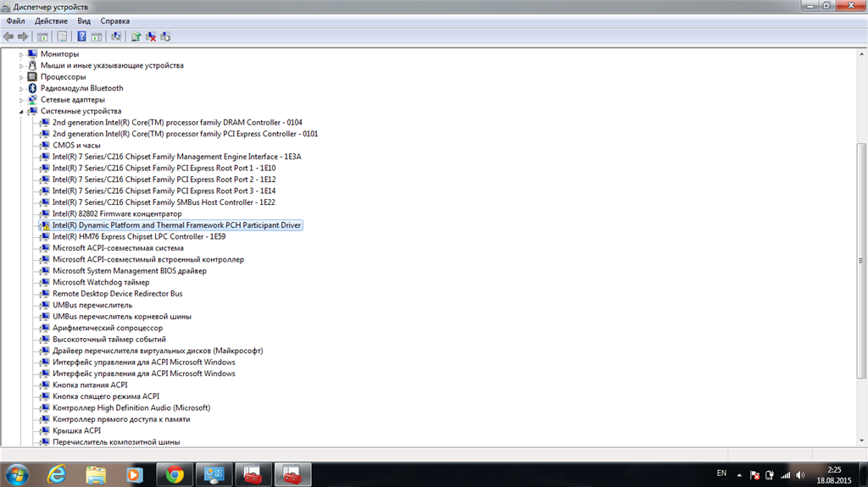868x487 pixels.
Task: Select Microsoft System Management BIOS драйвер
Action: click(x=130, y=271)
